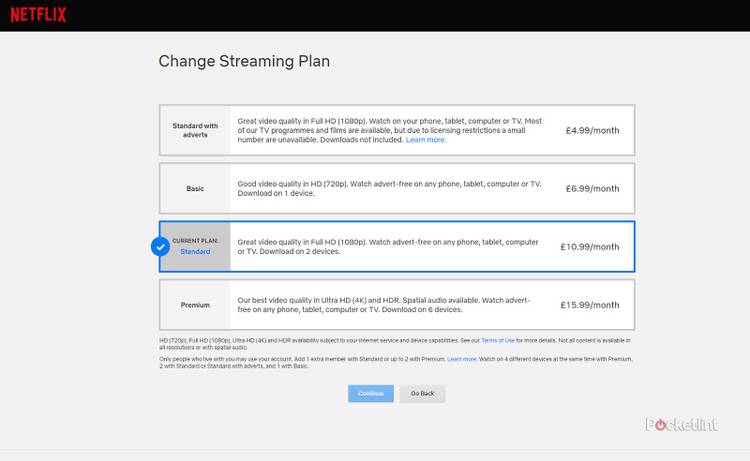The height and width of the screenshot is (461, 750).
Task: Click the £4.99/month price
Action: pyautogui.click(x=592, y=130)
